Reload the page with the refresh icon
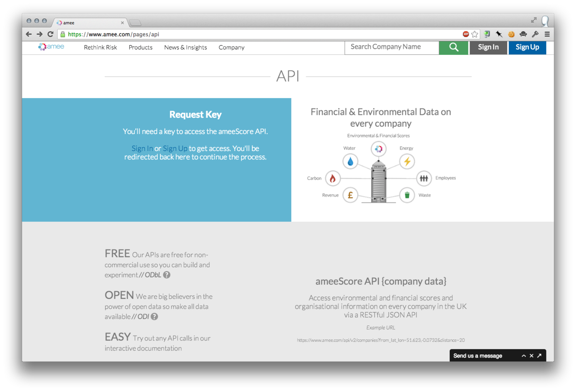The image size is (576, 392). (x=51, y=34)
